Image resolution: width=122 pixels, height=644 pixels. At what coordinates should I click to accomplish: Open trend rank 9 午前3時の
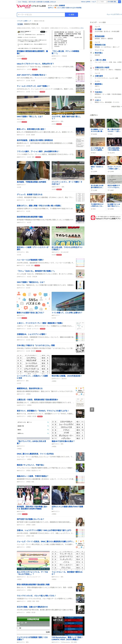(99, 92)
